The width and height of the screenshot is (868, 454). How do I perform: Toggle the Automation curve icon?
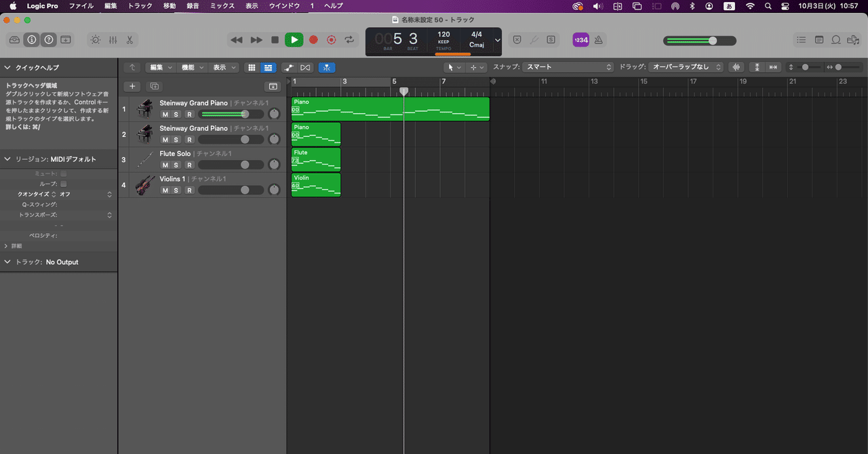pyautogui.click(x=290, y=67)
